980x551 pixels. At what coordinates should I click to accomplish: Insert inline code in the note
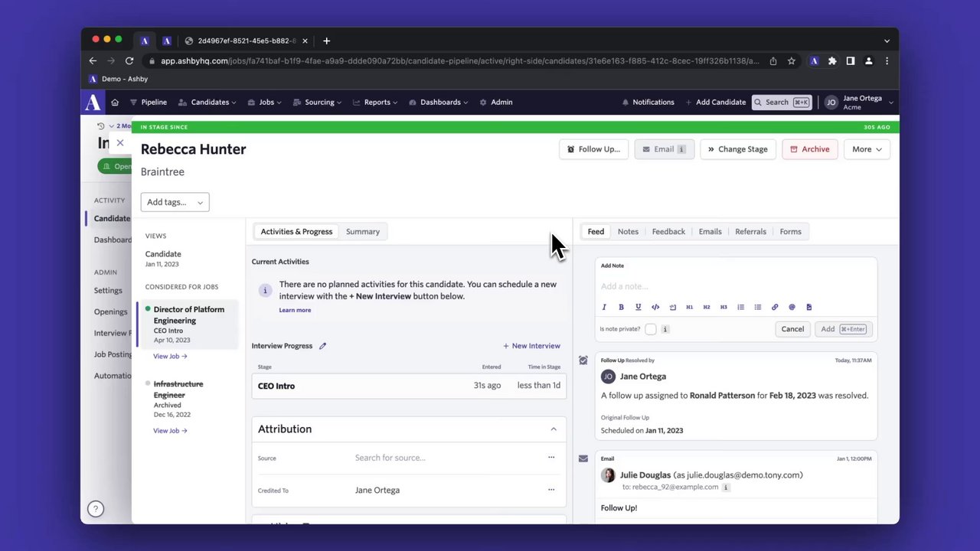pyautogui.click(x=655, y=307)
